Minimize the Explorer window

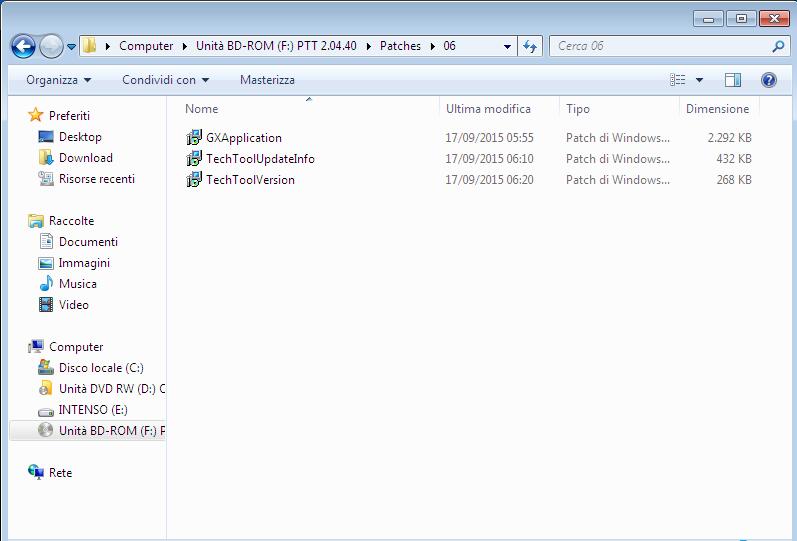[708, 19]
